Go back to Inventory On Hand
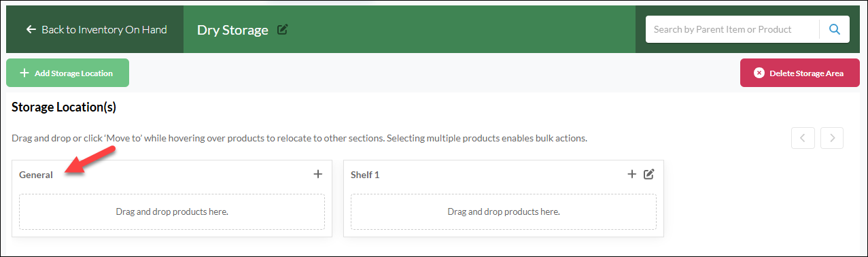Viewport: 868px width, 257px height. click(x=96, y=30)
